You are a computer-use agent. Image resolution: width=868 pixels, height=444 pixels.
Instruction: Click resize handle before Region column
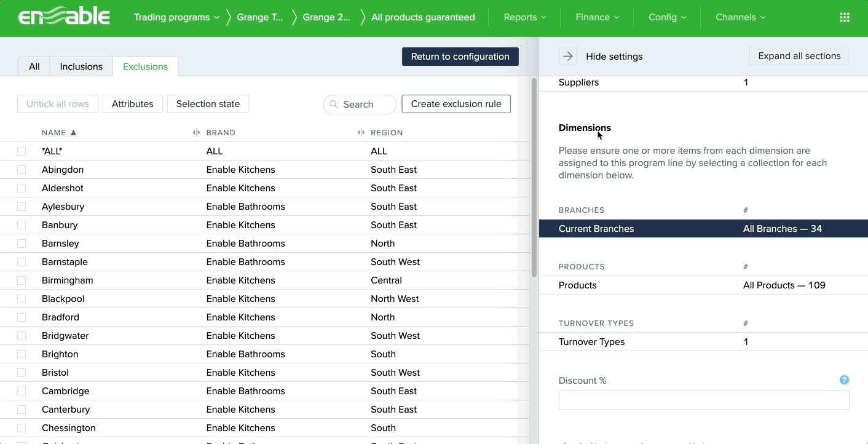pyautogui.click(x=361, y=132)
